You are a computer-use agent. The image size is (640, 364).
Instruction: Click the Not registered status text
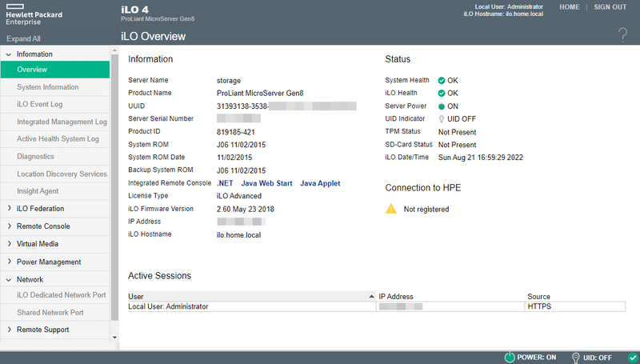[426, 210]
